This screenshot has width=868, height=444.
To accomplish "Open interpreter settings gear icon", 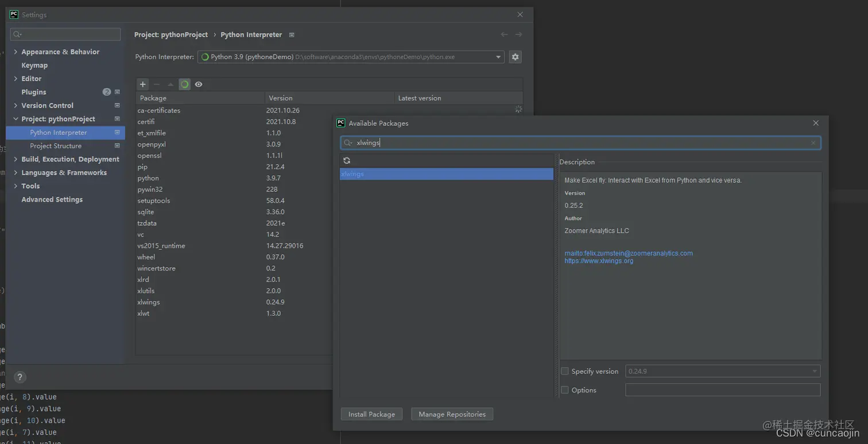I will point(515,57).
